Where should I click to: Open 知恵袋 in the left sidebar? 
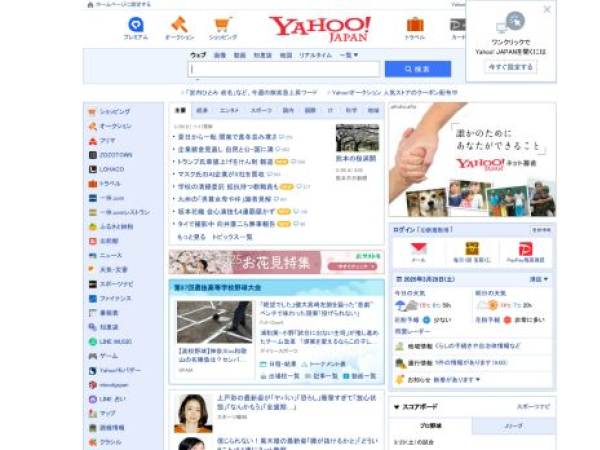pyautogui.click(x=109, y=327)
